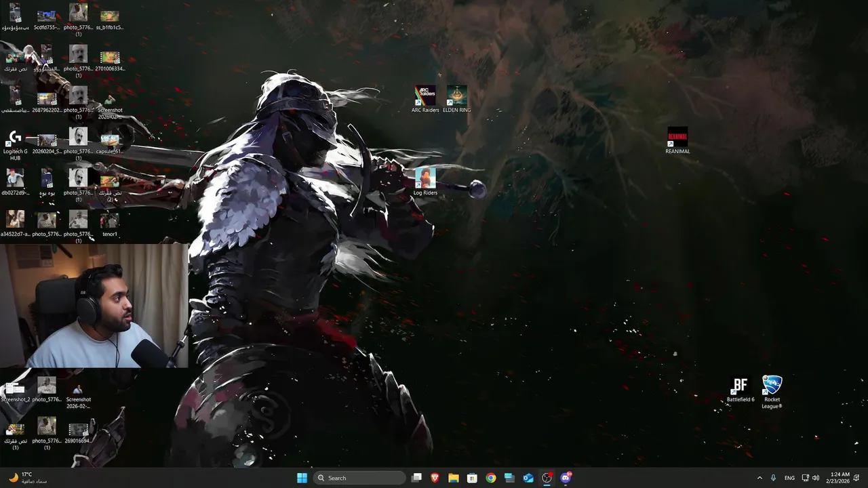Open the notification bell icon
The width and height of the screenshot is (868, 488).
point(857,478)
